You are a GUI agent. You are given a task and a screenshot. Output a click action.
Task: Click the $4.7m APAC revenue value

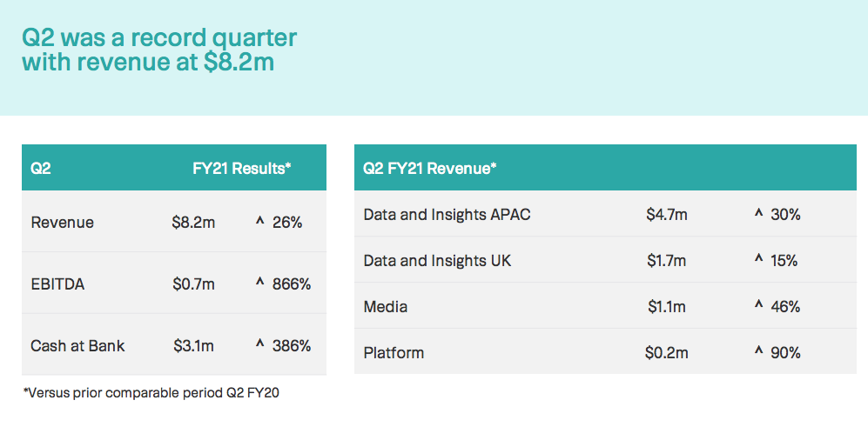tap(667, 214)
